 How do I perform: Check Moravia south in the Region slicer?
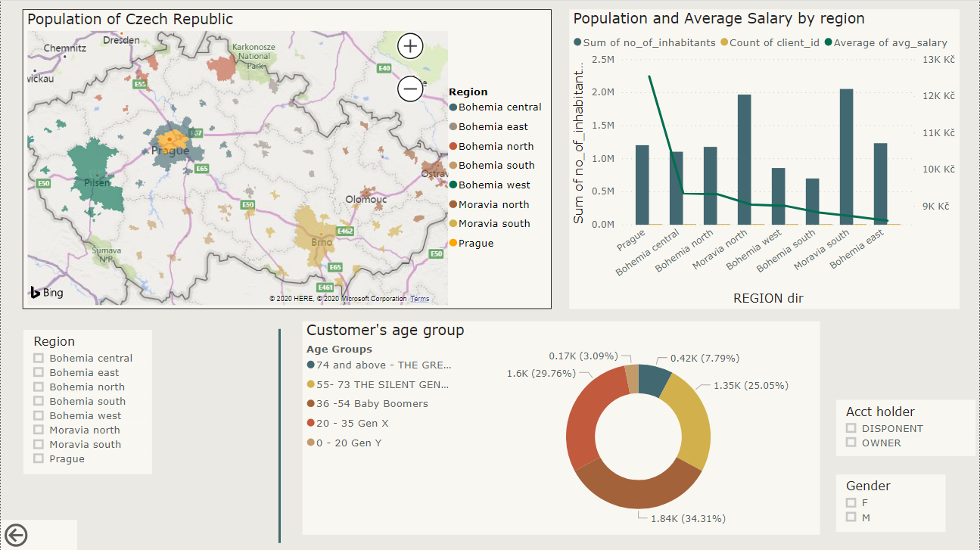38,444
